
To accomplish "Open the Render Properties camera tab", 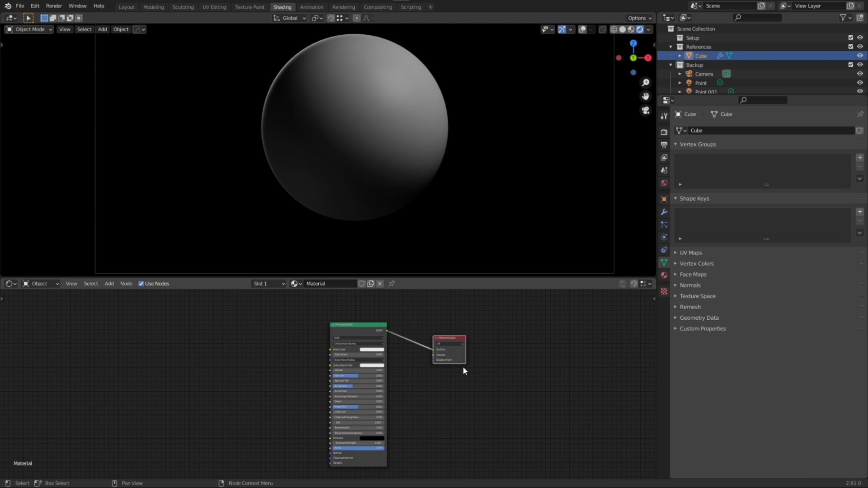I will [664, 132].
